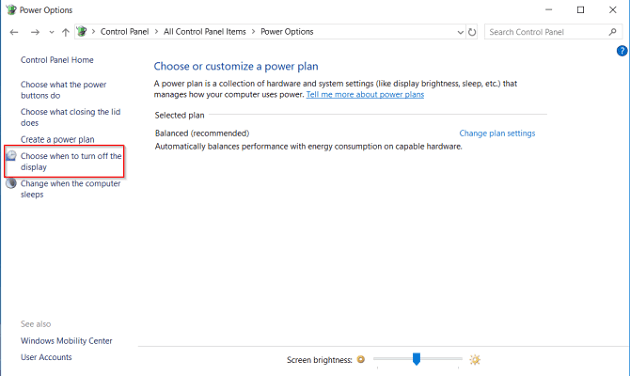This screenshot has height=376, width=630.
Task: Open Change plan settings link
Action: [497, 133]
